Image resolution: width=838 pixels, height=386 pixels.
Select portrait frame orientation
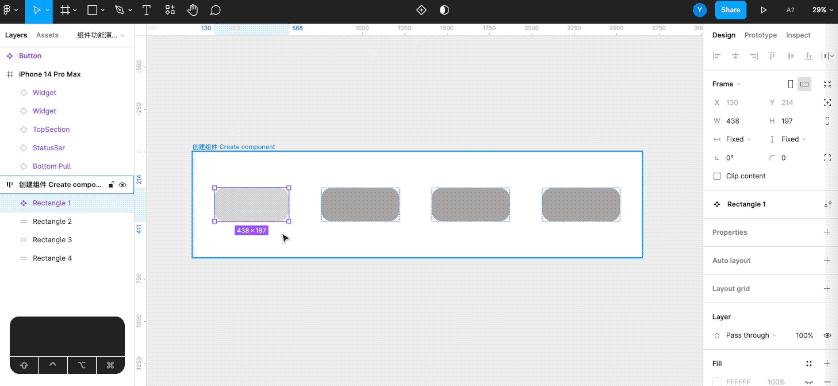point(790,84)
